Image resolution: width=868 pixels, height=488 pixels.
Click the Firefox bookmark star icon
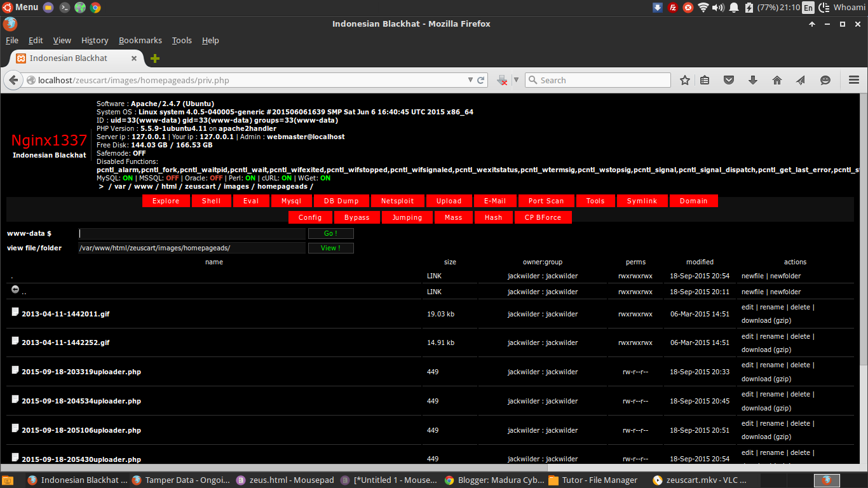tap(685, 80)
